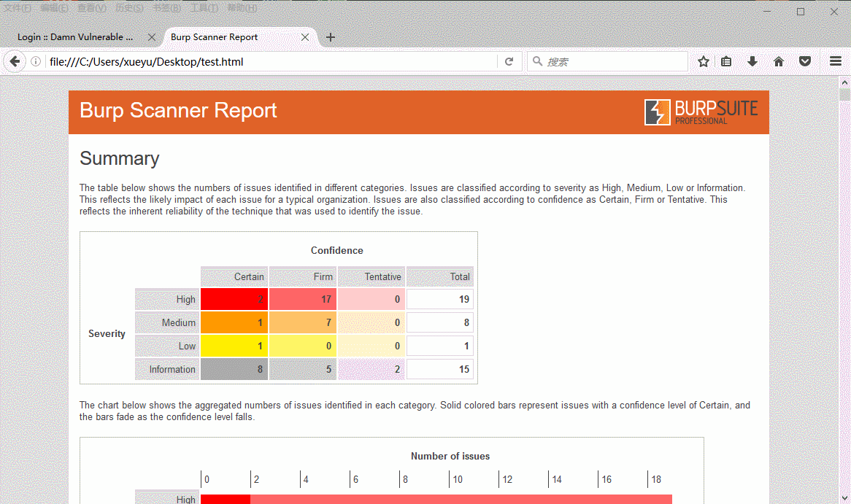Reload the page with the refresh icon
This screenshot has height=504, width=851.
coord(509,61)
